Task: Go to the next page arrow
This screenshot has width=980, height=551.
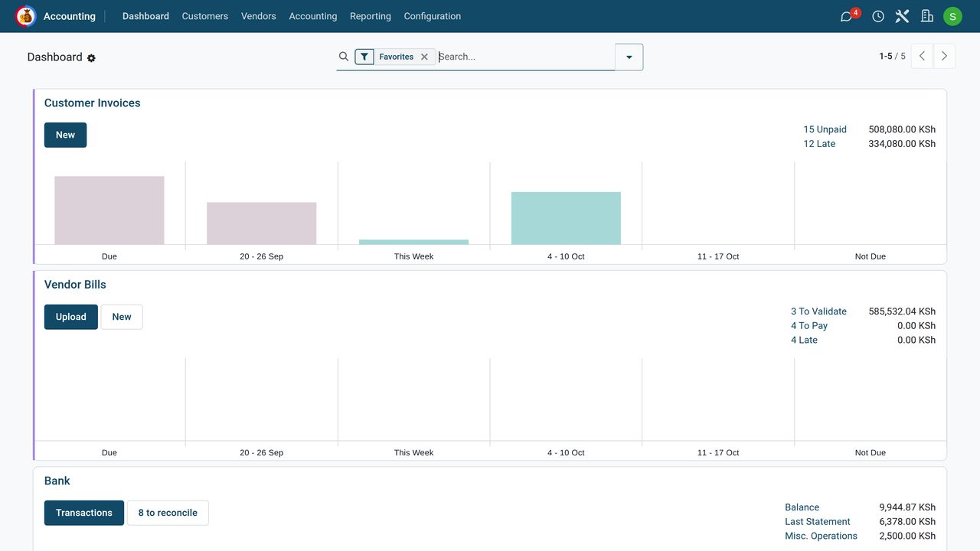Action: 944,56
